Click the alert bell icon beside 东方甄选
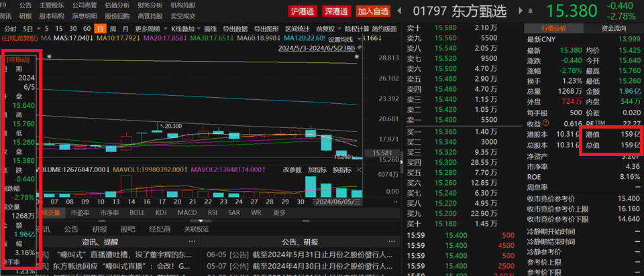Viewport: 644px width, 276px height. pyautogui.click(x=529, y=11)
